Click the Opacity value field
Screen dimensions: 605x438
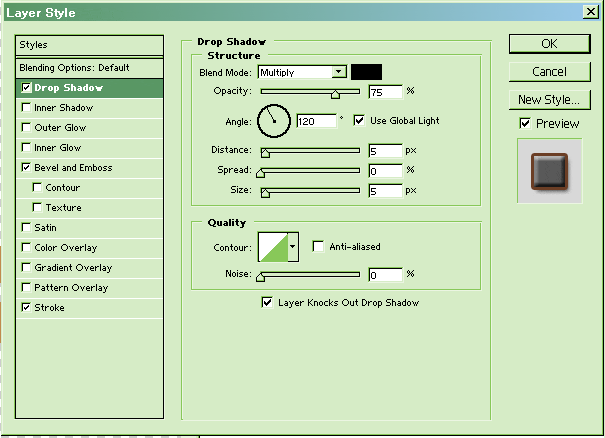pyautogui.click(x=384, y=92)
